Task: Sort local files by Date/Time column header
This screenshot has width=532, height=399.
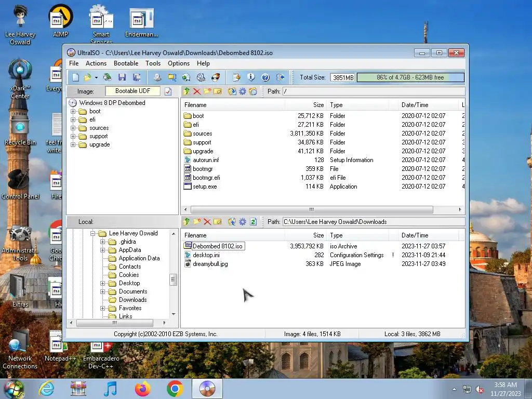Action: pos(428,235)
